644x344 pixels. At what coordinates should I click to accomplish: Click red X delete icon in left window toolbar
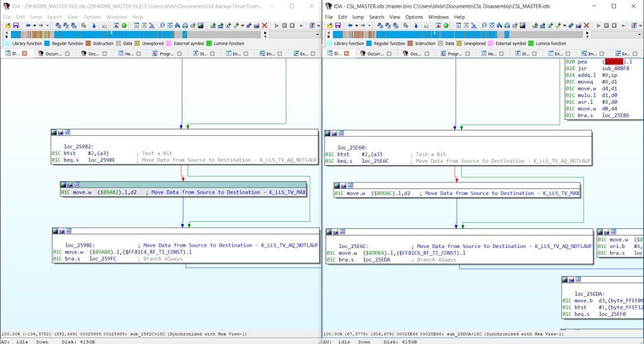click(x=265, y=26)
